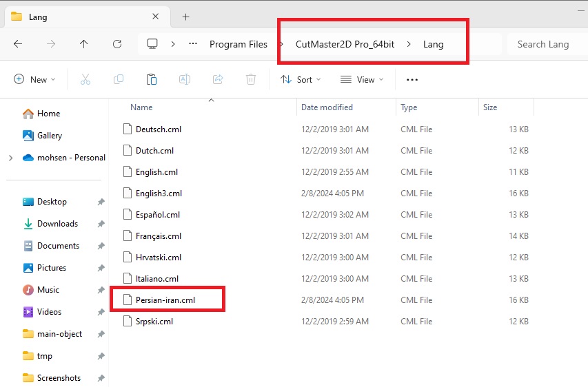
Task: Go back with the left arrow
Action: [18, 44]
